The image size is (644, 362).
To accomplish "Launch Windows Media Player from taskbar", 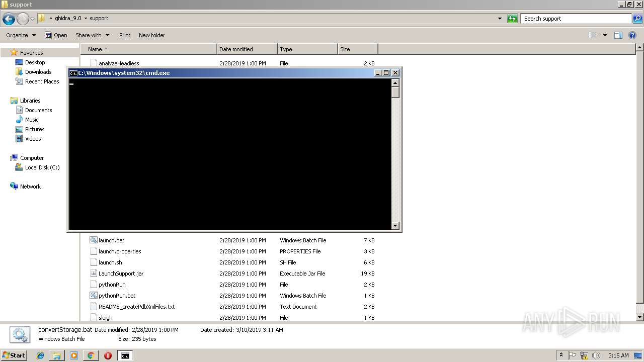I will point(74,355).
